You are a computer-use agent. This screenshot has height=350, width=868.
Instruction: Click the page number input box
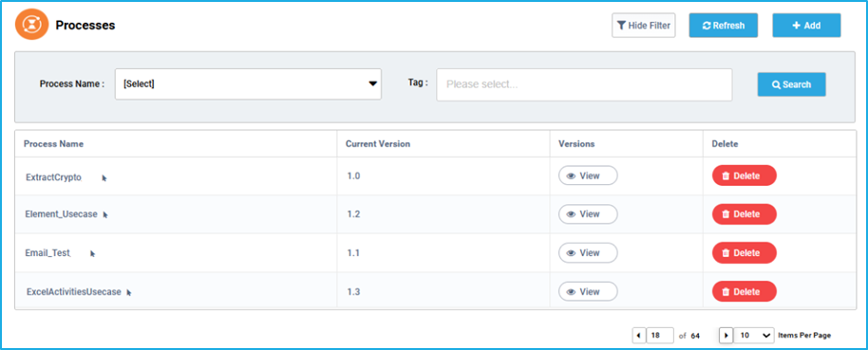(660, 335)
